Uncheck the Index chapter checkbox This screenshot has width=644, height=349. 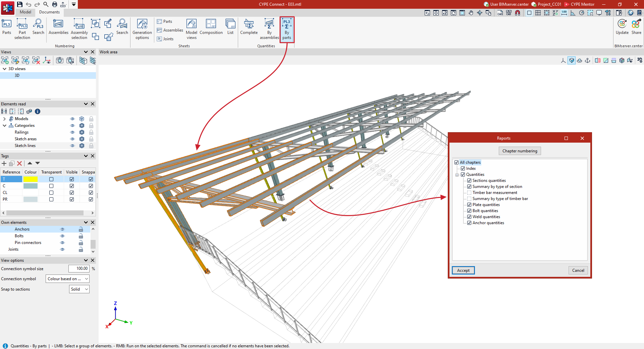(x=463, y=168)
